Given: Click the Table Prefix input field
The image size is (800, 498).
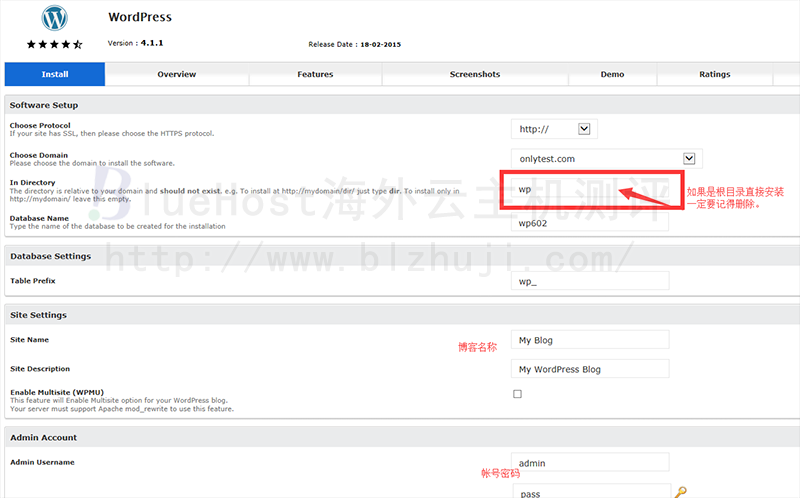Looking at the screenshot, I should click(x=590, y=281).
